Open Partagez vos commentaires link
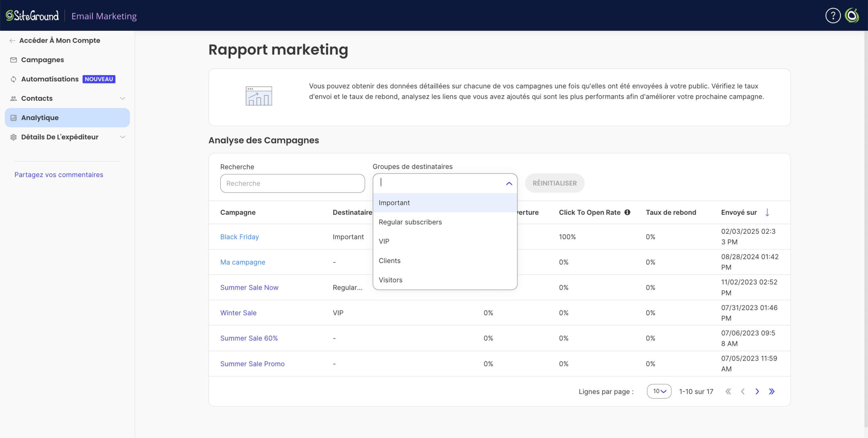The height and width of the screenshot is (438, 868). (59, 175)
